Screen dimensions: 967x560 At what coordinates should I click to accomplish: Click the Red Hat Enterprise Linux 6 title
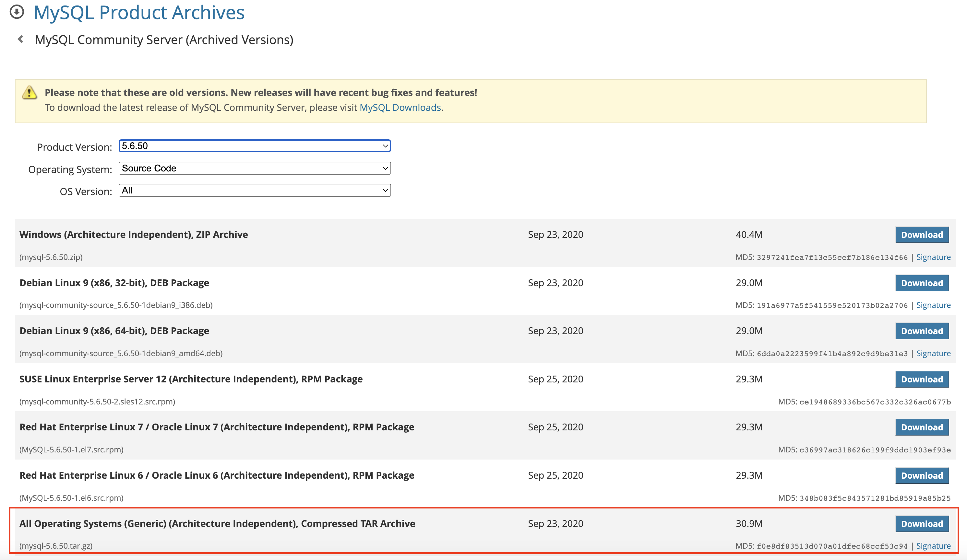217,475
